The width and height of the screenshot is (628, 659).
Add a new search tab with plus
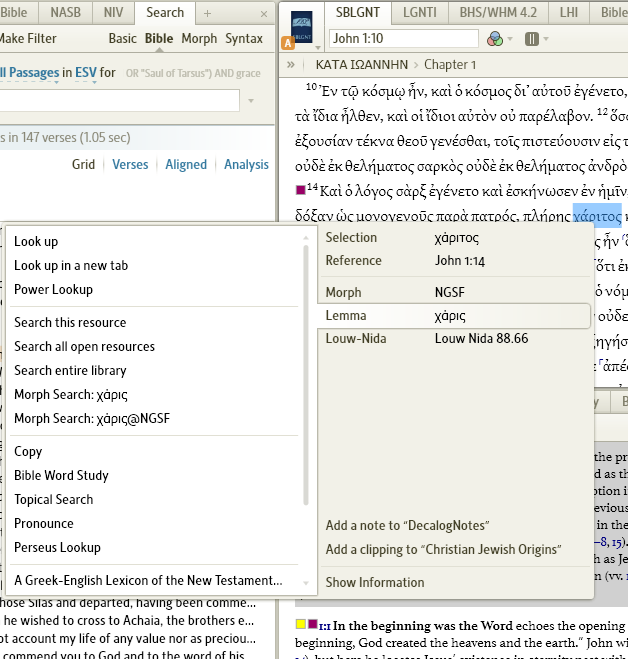coord(207,13)
